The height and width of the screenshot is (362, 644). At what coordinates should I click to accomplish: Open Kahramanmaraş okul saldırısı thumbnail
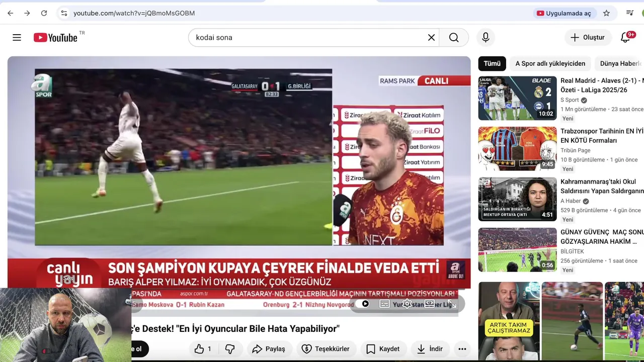click(x=517, y=199)
